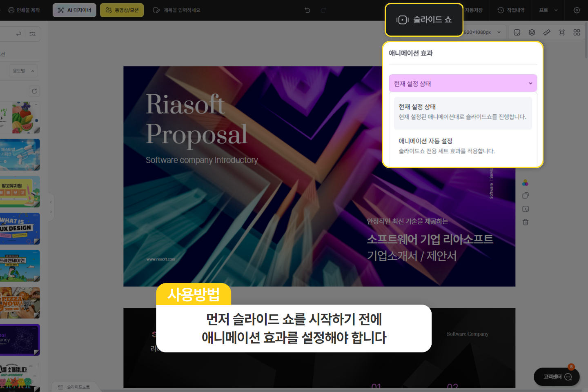Add a new page with the plus icon
Image resolution: width=588 pixels, height=392 pixels.
click(526, 209)
